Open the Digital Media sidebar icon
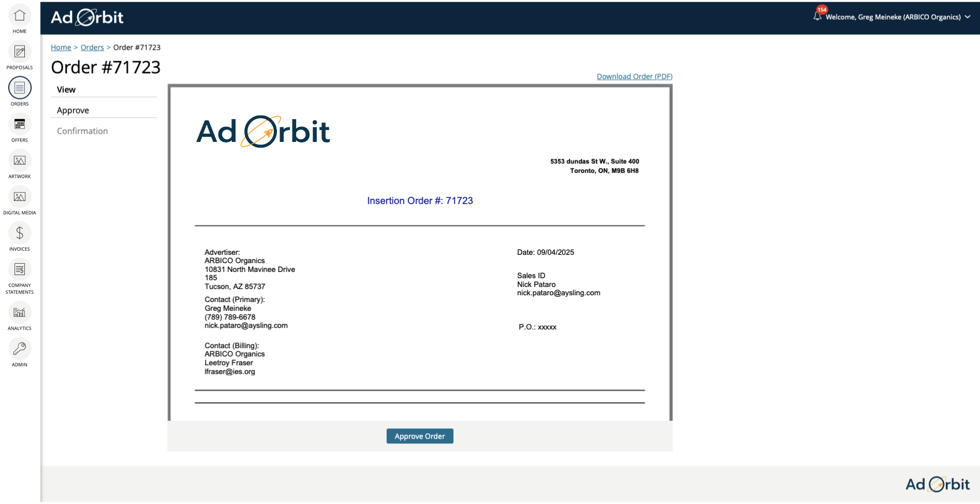Screen dimensions: 980x504 click(x=20, y=197)
